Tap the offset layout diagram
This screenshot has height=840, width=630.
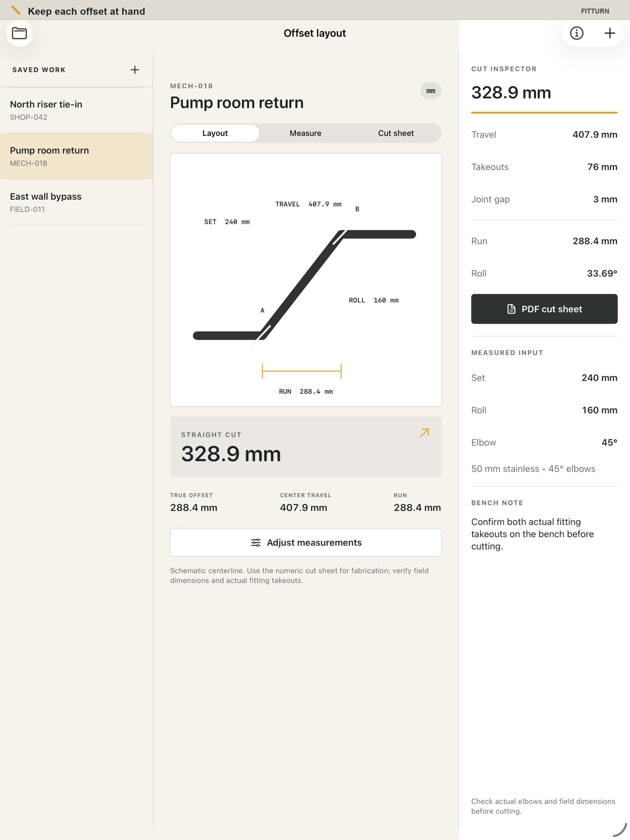click(x=306, y=280)
